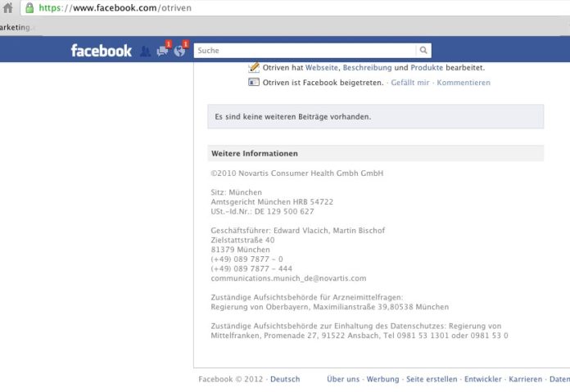Click the '81379 München' line

click(x=240, y=250)
